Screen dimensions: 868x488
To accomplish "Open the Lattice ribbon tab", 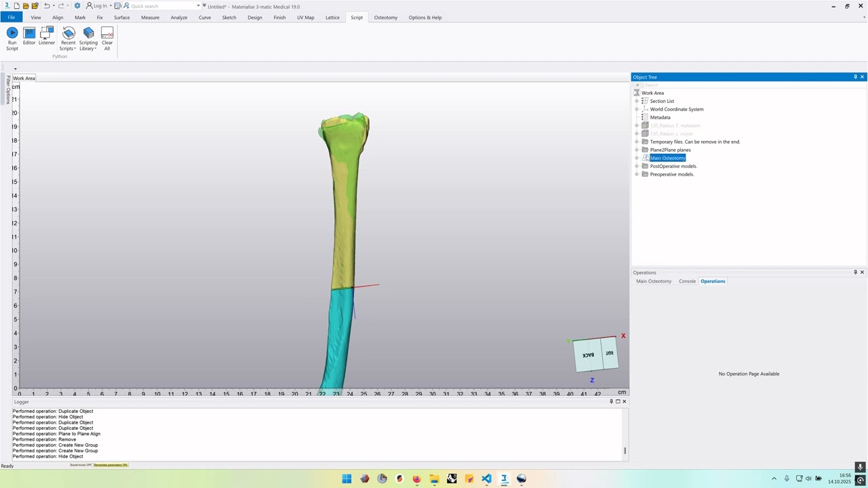I will pyautogui.click(x=332, y=18).
